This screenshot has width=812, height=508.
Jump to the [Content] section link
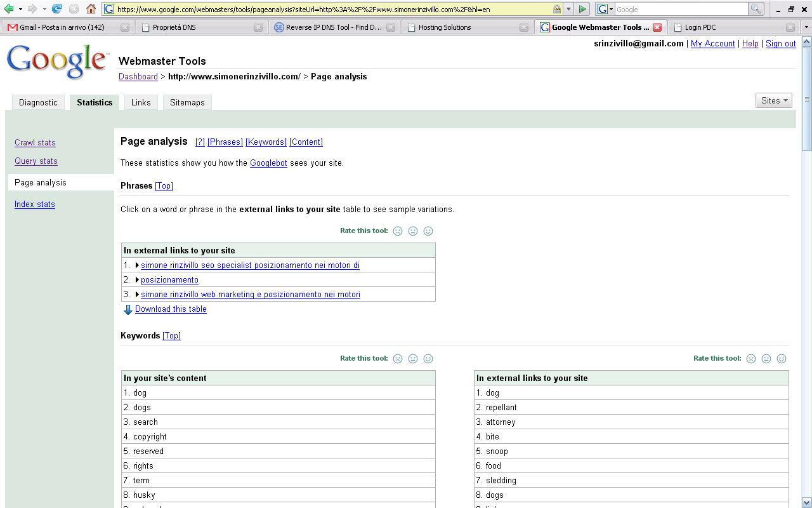pyautogui.click(x=306, y=142)
